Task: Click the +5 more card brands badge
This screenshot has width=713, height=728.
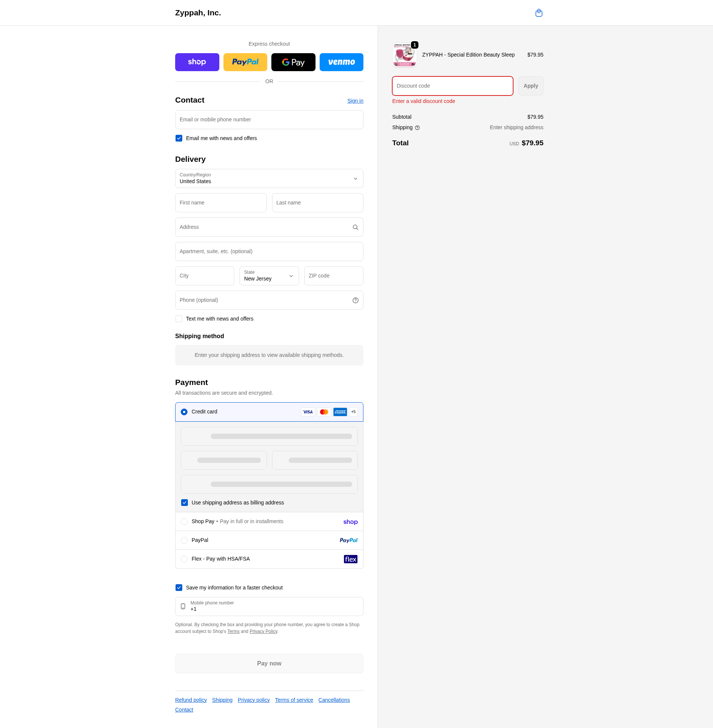Action: coord(353,412)
